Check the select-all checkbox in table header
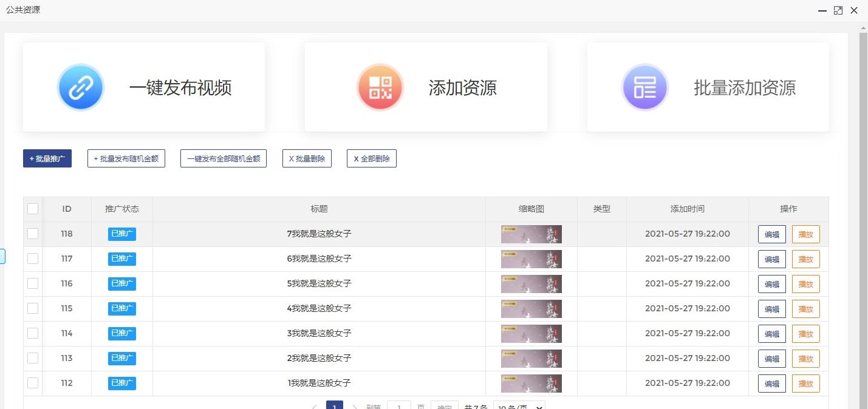This screenshot has height=409, width=868. (33, 208)
